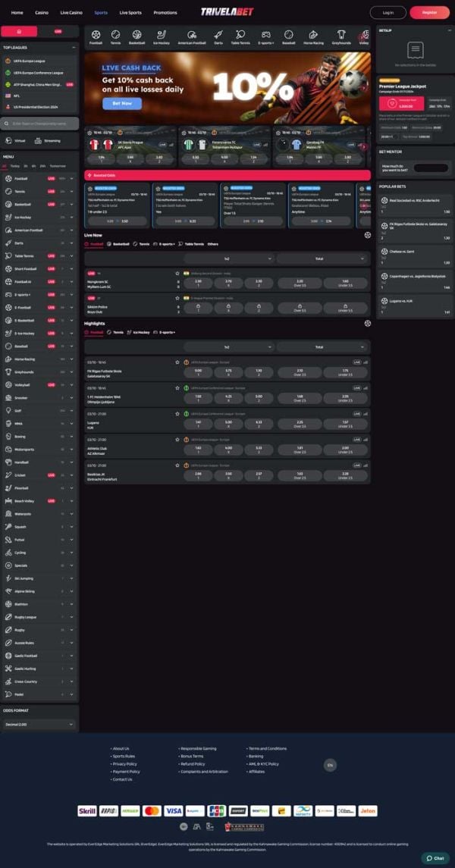The height and width of the screenshot is (868, 455).
Task: Select the Ice Hockey icon in sports bar
Action: tap(161, 34)
